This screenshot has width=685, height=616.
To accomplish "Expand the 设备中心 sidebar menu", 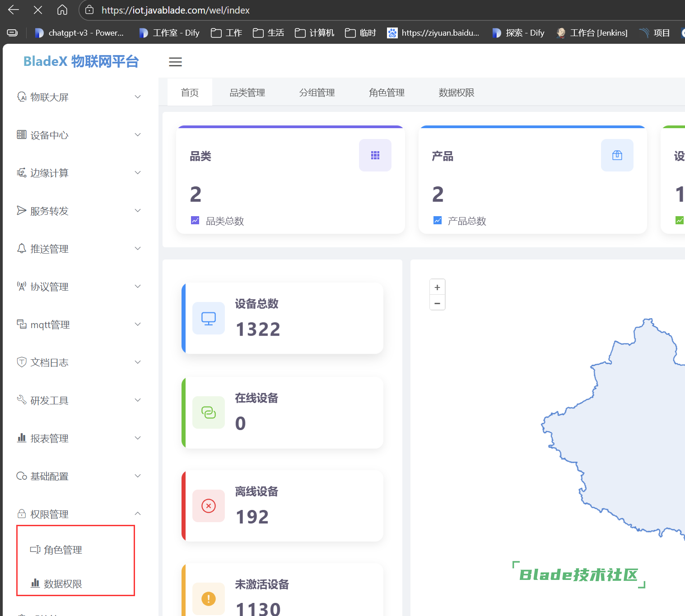I will 79,135.
